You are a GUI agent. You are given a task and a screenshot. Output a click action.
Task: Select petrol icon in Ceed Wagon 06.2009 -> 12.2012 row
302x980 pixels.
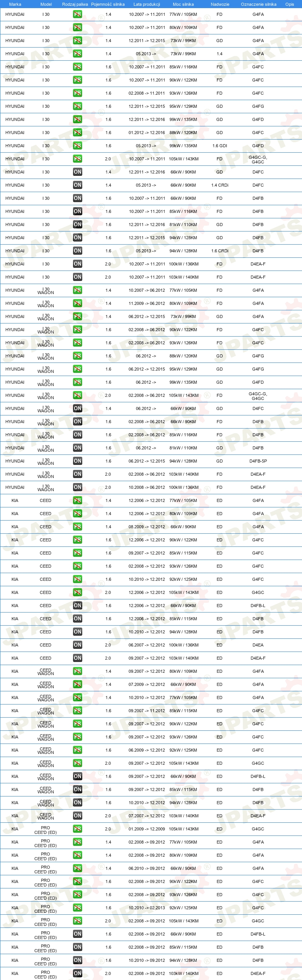[x=77, y=750]
